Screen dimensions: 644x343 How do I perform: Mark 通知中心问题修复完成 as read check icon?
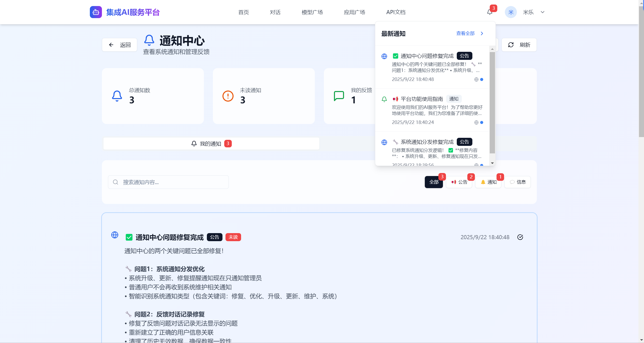520,237
